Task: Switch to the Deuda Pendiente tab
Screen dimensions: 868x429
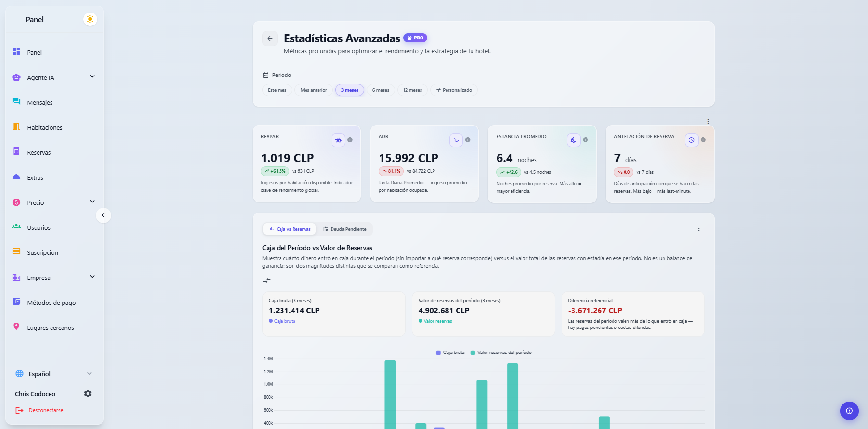Action: click(x=345, y=229)
